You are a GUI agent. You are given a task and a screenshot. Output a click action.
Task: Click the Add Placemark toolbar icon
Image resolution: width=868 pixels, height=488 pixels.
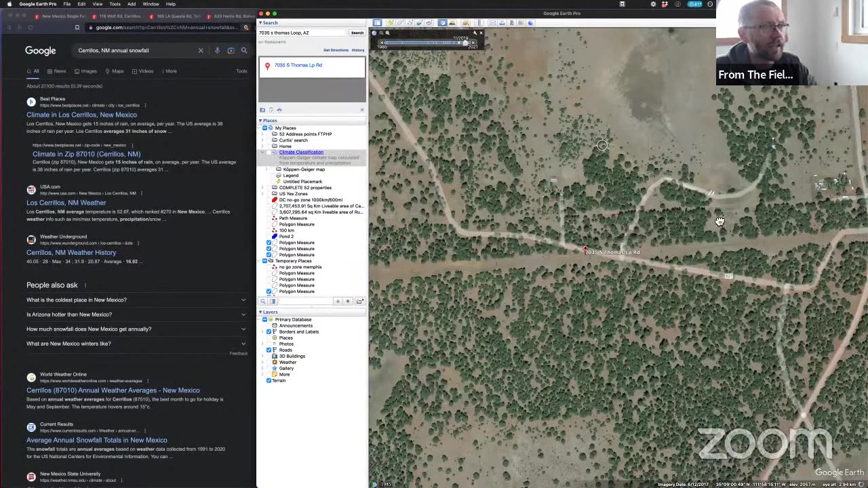pyautogui.click(x=391, y=23)
